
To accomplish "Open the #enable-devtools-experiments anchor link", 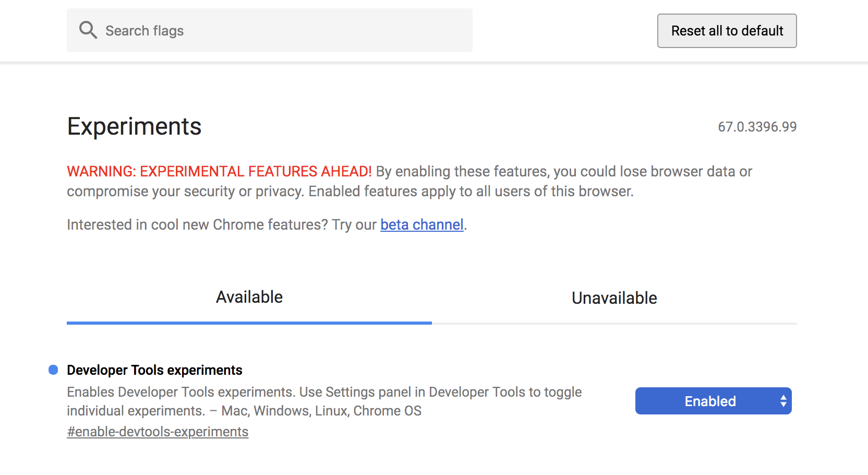I will tap(158, 432).
